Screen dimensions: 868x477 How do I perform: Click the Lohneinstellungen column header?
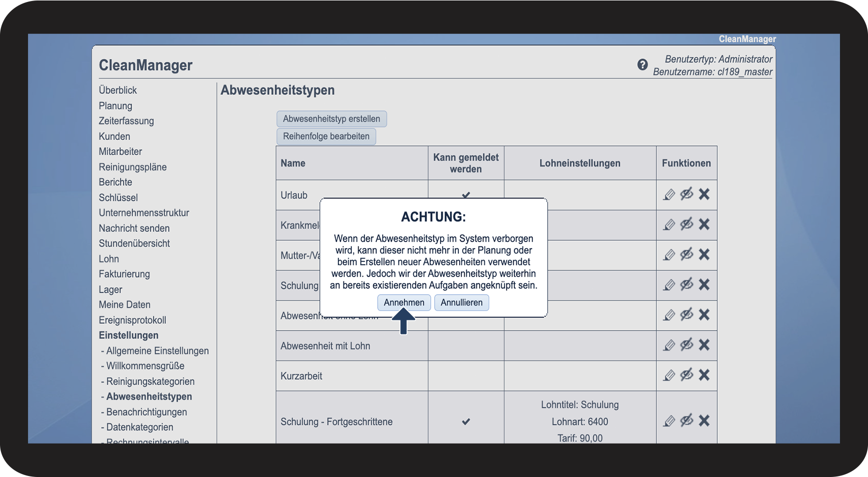[x=580, y=164]
